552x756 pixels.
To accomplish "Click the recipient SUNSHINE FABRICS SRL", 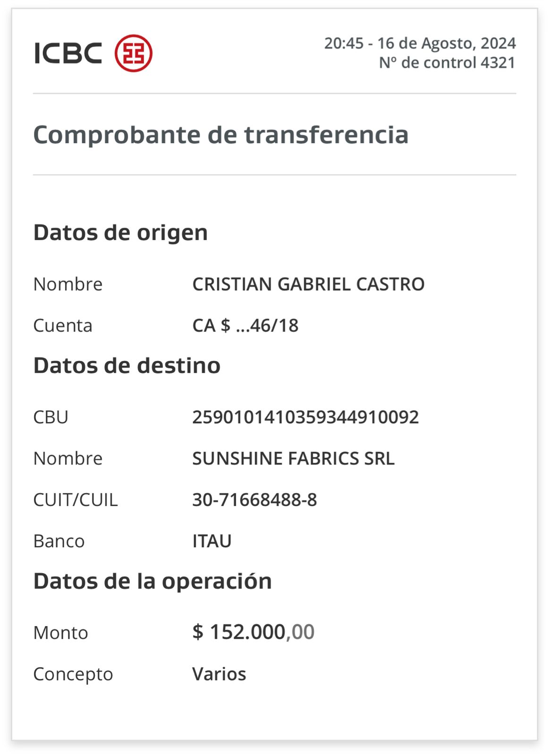I will [x=293, y=458].
